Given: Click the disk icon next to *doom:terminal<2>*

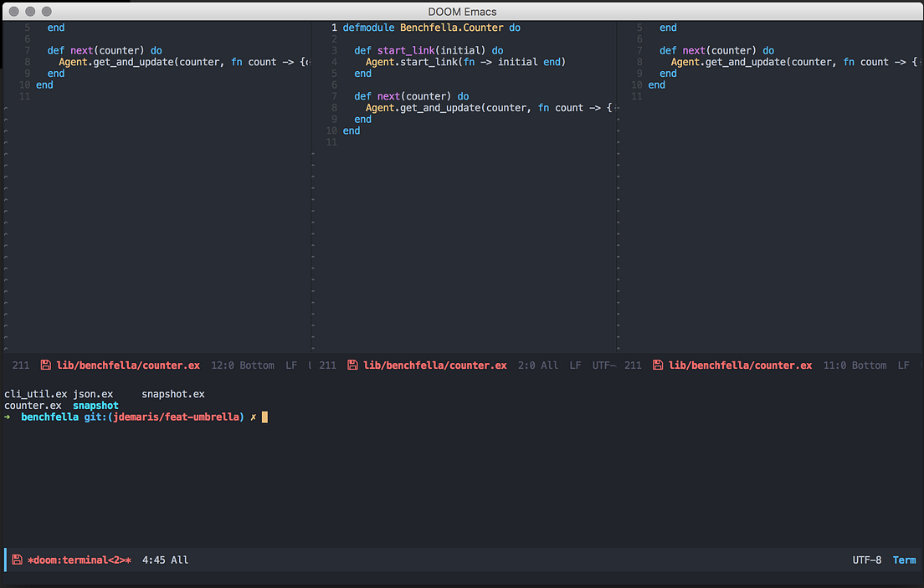Looking at the screenshot, I should [x=15, y=560].
